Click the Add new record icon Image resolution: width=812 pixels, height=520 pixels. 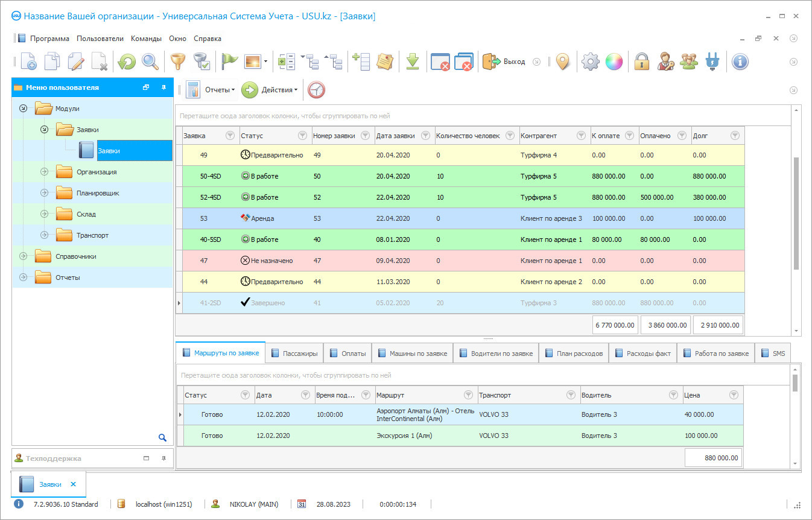[28, 62]
